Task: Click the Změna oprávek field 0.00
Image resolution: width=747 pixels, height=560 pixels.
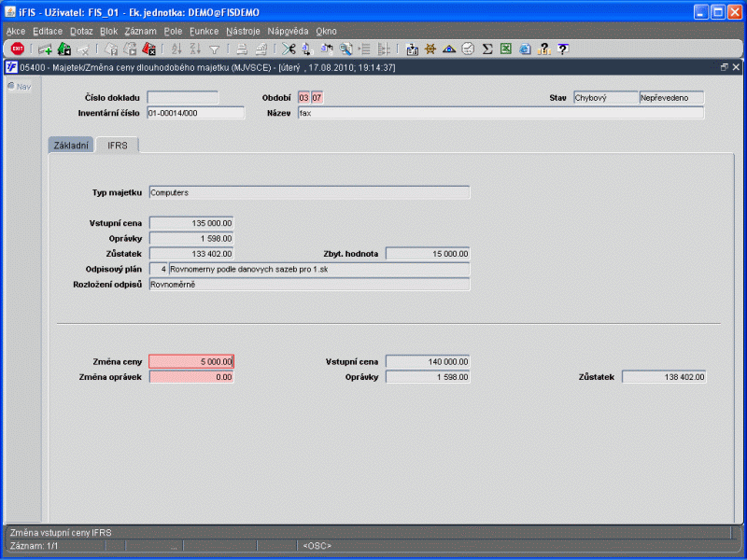Action: tap(191, 377)
